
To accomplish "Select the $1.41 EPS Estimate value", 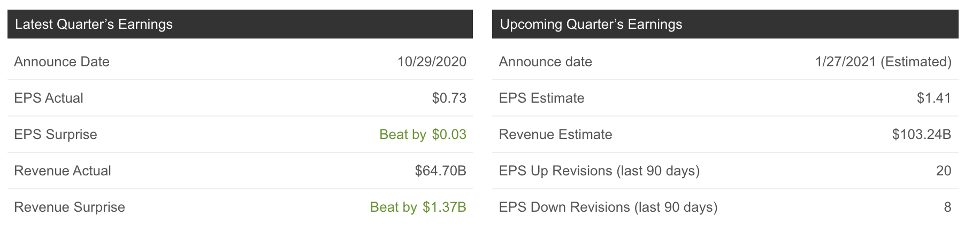I will [933, 98].
